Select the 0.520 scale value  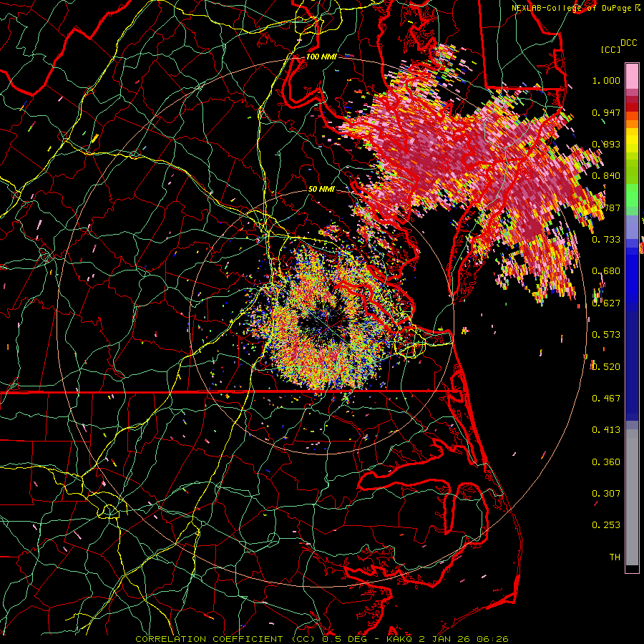[606, 367]
